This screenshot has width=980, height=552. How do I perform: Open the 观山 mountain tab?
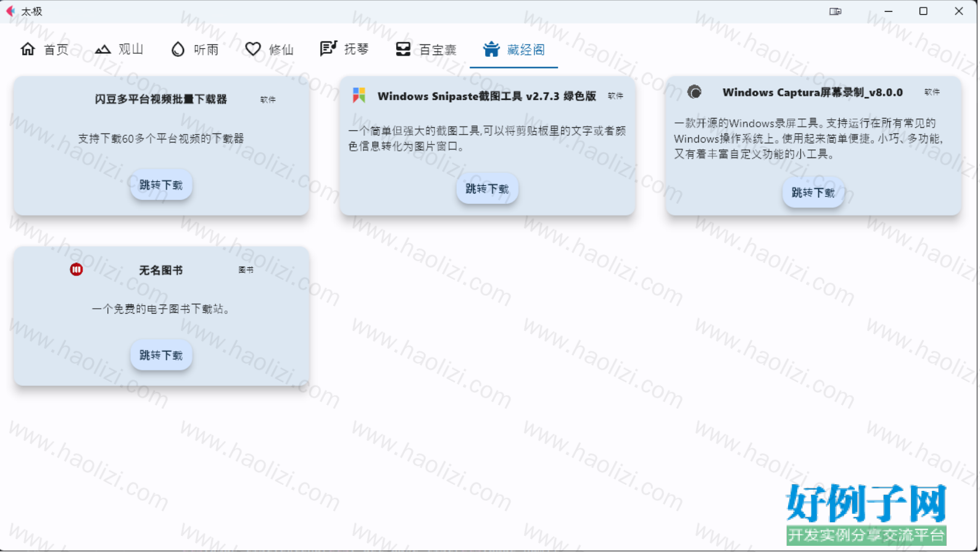120,49
